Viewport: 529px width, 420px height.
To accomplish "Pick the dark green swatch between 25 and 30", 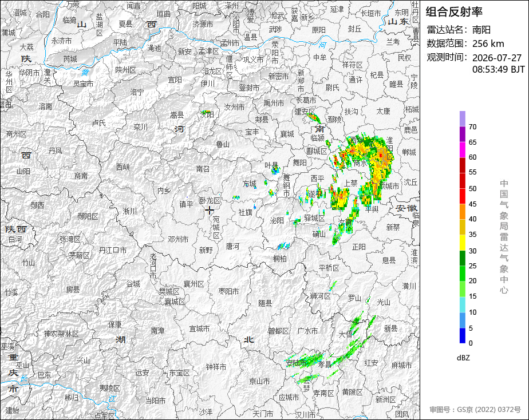I will [462, 258].
